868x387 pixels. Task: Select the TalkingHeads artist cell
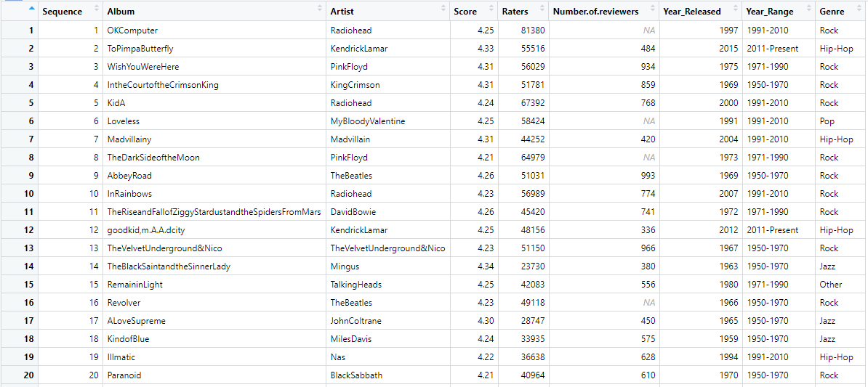(387, 285)
